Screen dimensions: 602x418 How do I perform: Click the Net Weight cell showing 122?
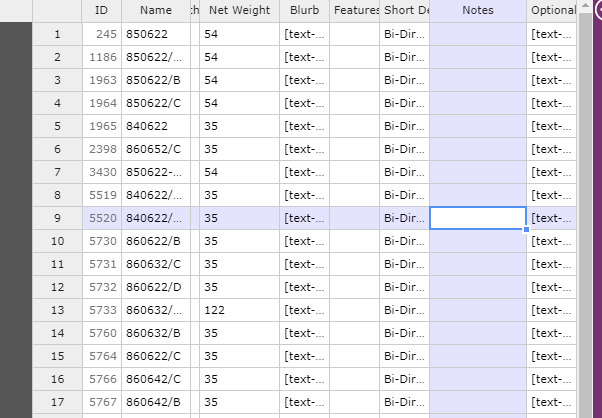(x=239, y=310)
